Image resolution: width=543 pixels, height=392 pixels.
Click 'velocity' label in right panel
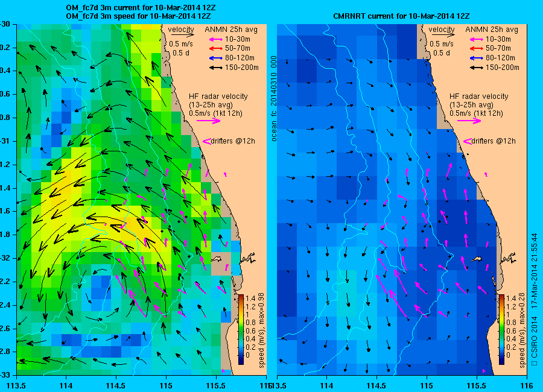[x=442, y=30]
